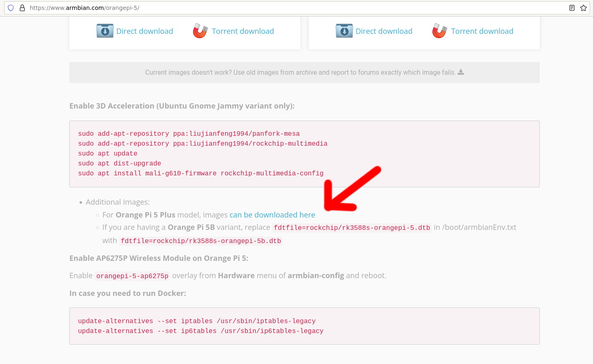Screen dimensions: 593x364
Task: Open right card's Torrent download link
Action: click(x=482, y=31)
